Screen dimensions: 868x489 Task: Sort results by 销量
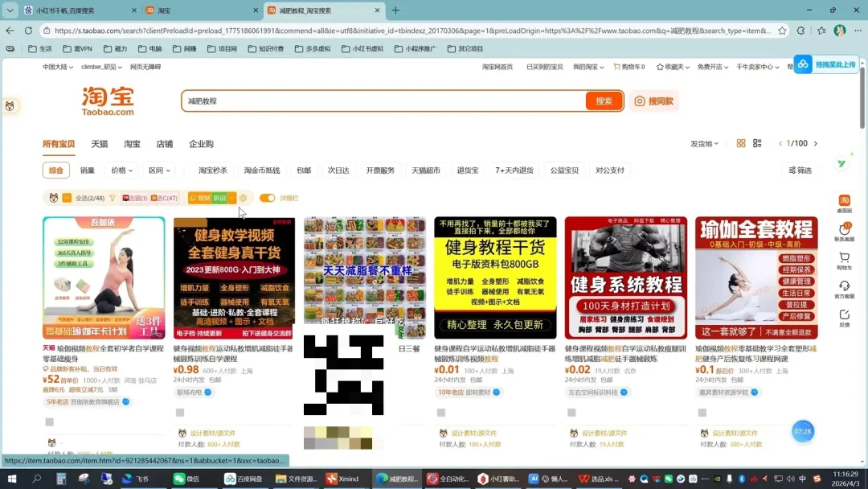88,171
